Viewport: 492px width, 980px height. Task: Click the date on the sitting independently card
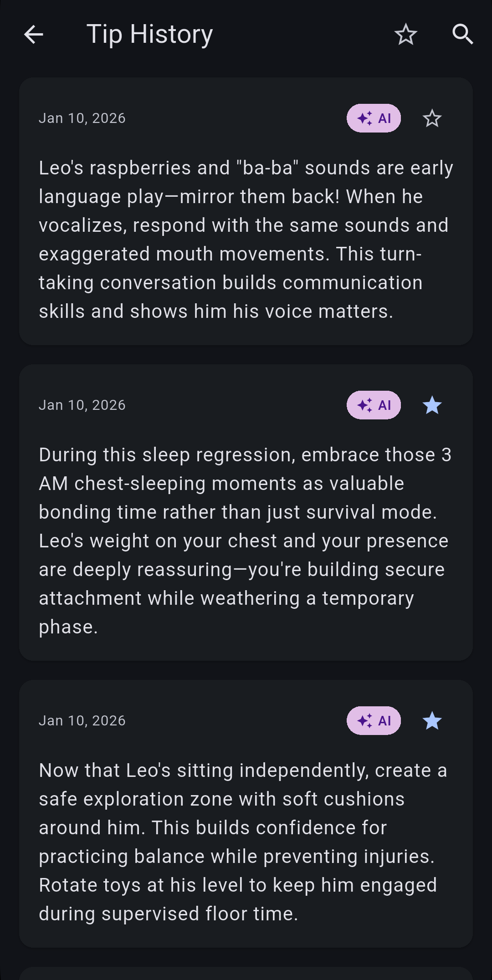(82, 721)
